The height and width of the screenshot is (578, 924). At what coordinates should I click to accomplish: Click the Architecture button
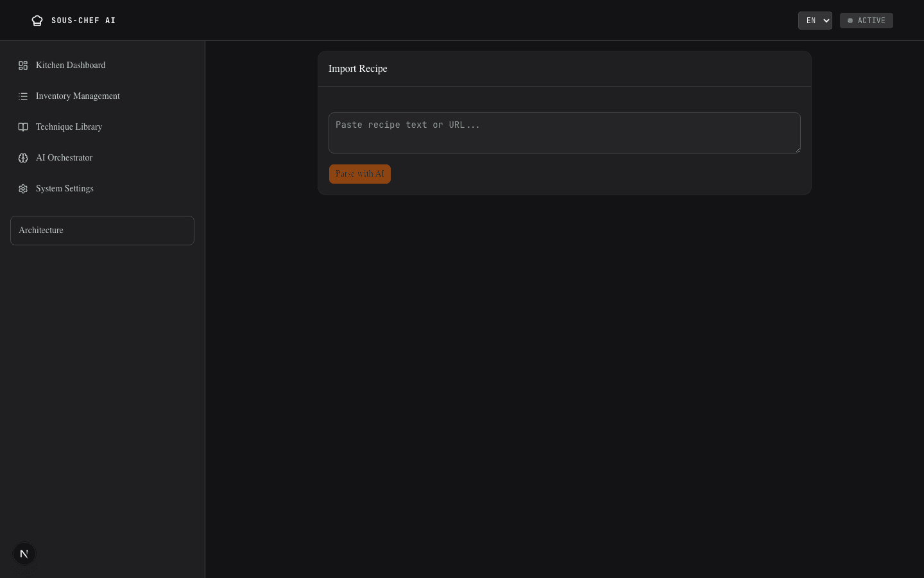click(x=103, y=231)
